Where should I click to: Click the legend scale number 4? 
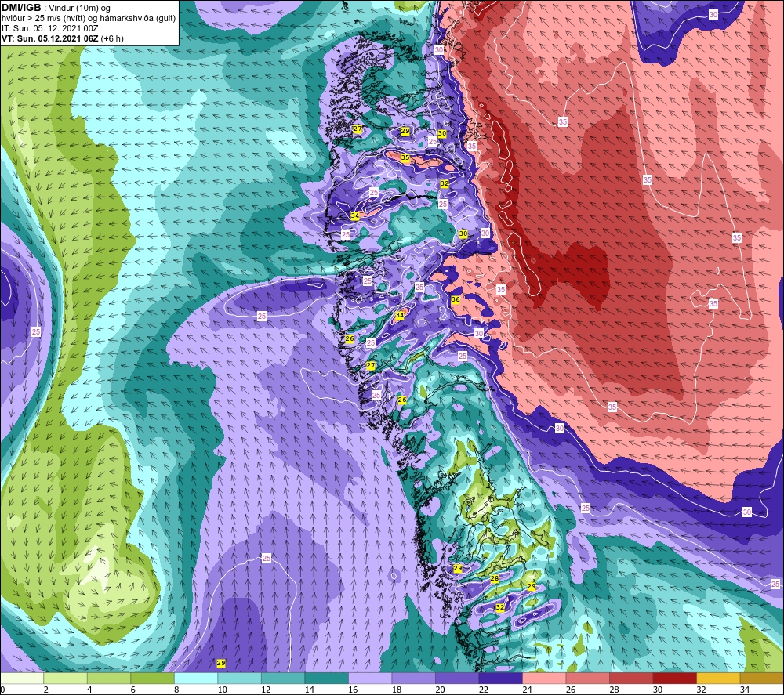(89, 690)
